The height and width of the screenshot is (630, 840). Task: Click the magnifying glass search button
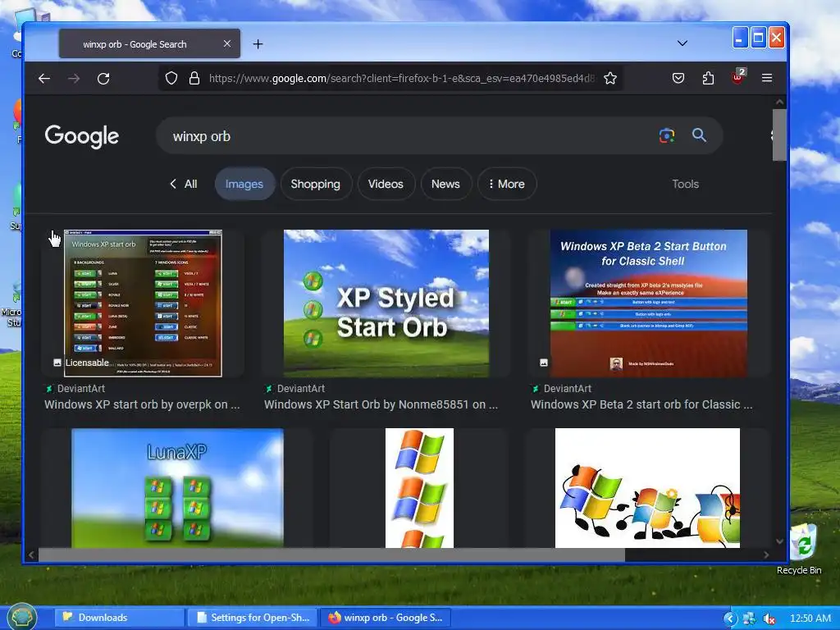coord(699,135)
